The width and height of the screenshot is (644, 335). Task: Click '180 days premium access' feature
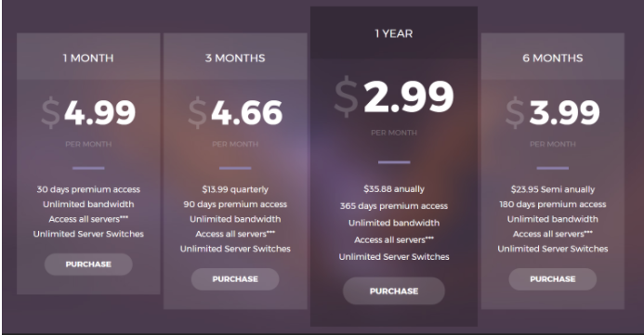pyautogui.click(x=552, y=204)
